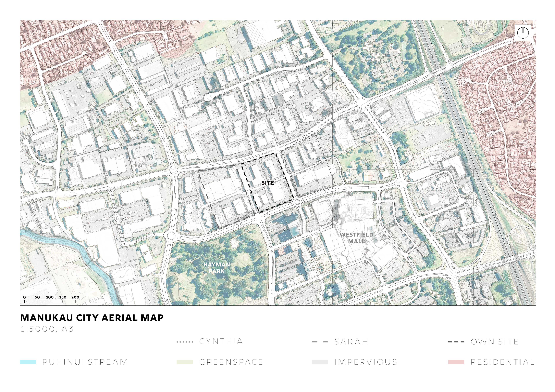The height and width of the screenshot is (392, 555).
Task: Click the 'GREENSPACE' legend label
Action: point(231,362)
